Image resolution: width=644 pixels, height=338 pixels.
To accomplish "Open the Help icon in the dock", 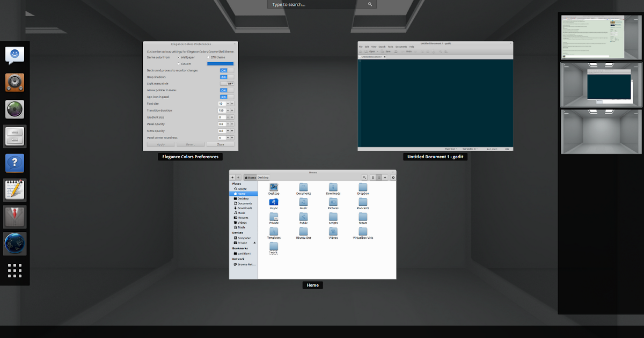I will (x=14, y=163).
